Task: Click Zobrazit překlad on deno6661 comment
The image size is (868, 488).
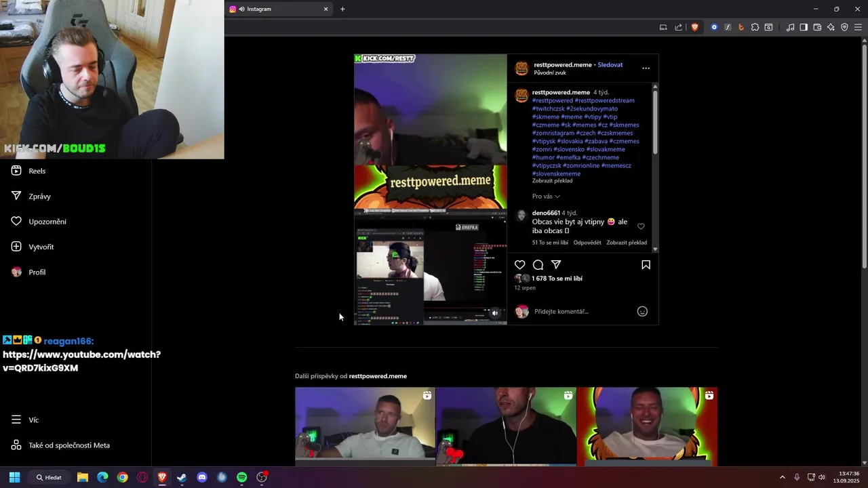Action: tap(627, 243)
